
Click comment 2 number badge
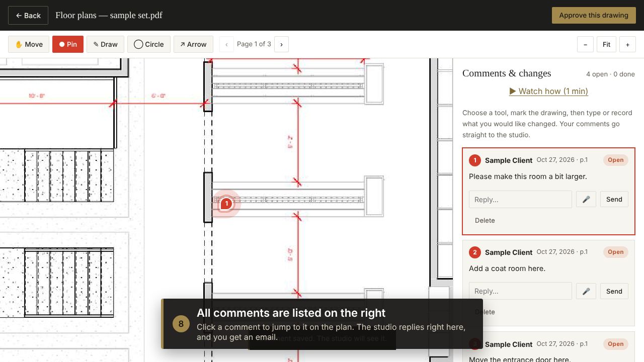474,252
